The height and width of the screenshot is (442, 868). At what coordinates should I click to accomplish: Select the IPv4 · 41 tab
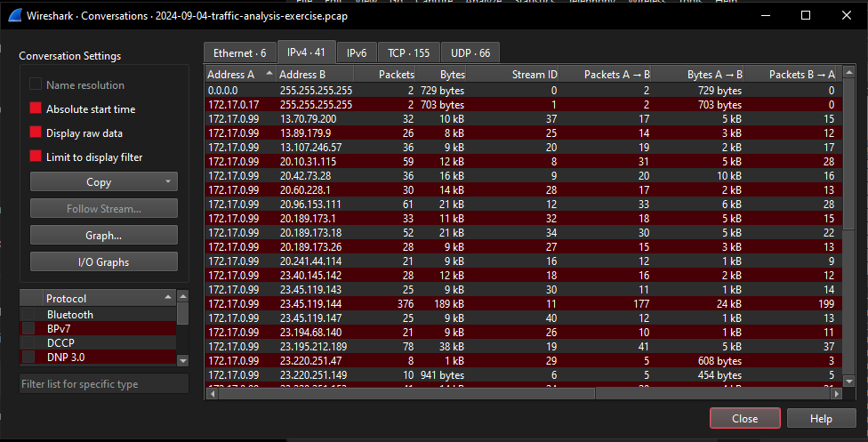pyautogui.click(x=306, y=52)
